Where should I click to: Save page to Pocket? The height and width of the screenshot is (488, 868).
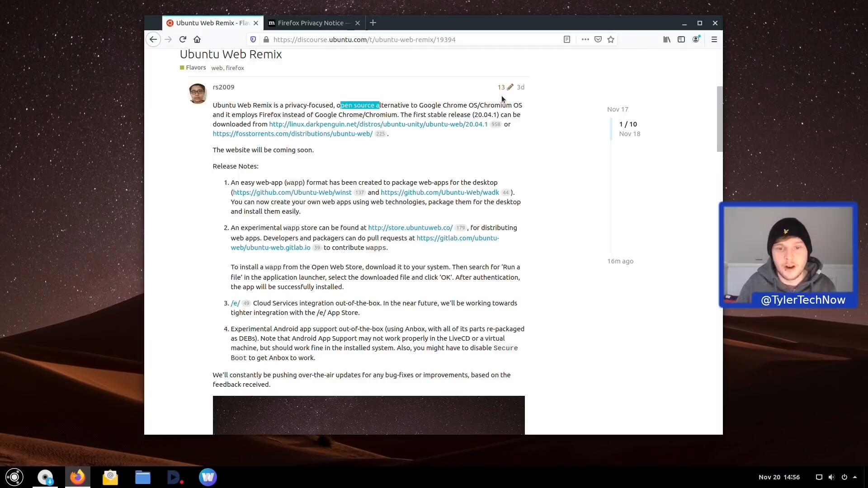(x=598, y=39)
